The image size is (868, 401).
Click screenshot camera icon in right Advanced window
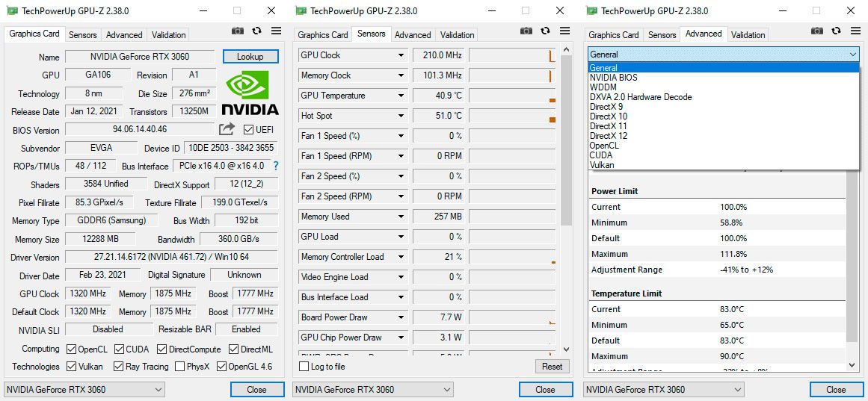point(817,31)
